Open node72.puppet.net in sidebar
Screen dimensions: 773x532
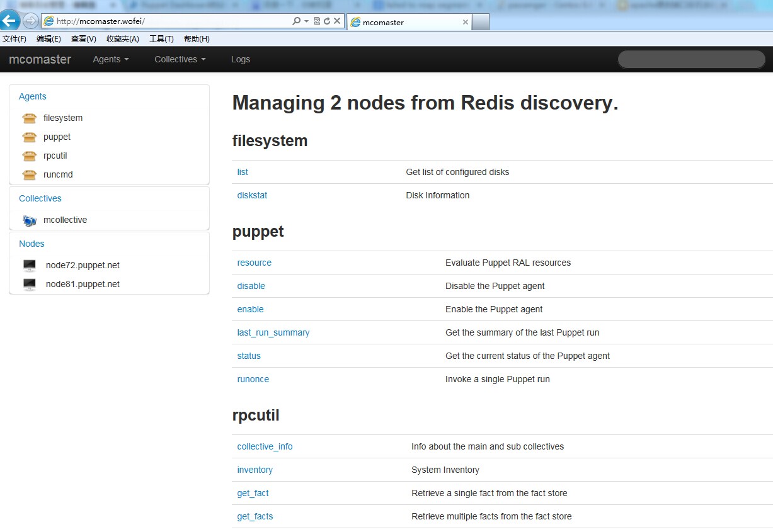pyautogui.click(x=83, y=265)
